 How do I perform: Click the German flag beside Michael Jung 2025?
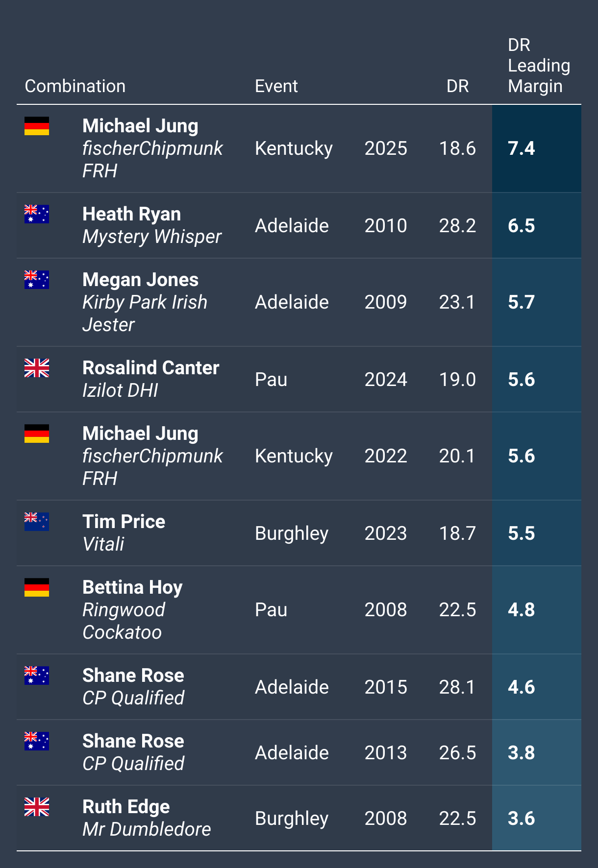pos(37,126)
